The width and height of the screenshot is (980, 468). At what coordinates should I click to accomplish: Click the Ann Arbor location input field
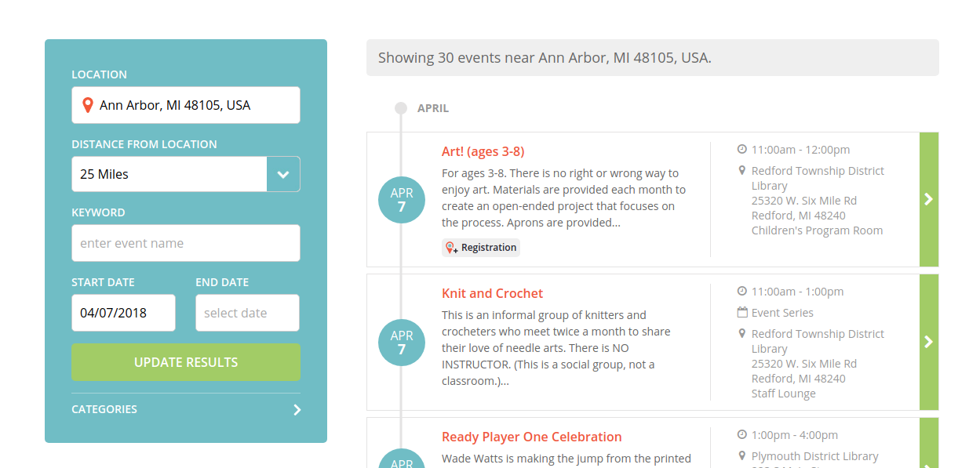coord(186,105)
